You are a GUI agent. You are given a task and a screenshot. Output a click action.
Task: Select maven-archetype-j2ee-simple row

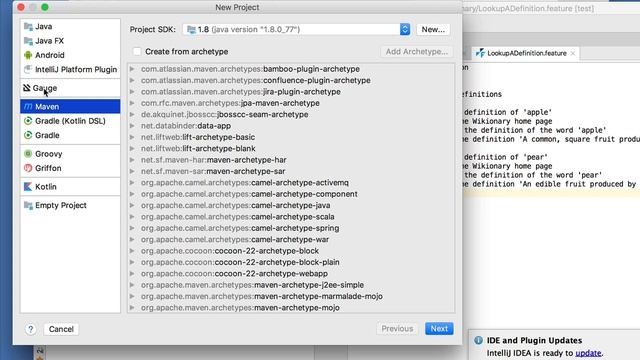291,285
